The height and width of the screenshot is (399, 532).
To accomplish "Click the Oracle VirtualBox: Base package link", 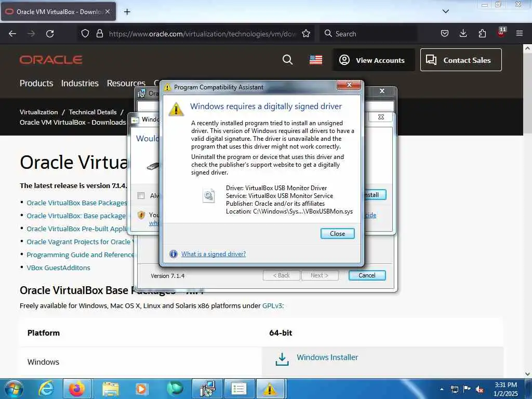I will pos(76,216).
